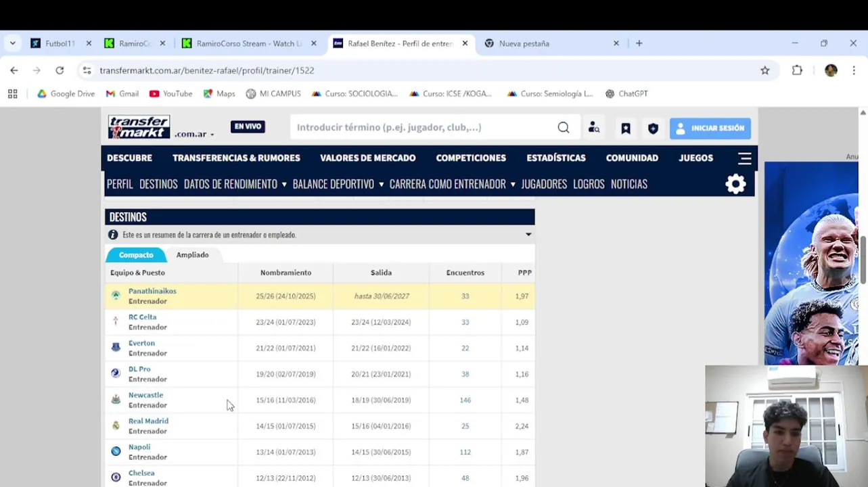This screenshot has height=487, width=868.
Task: Click the Real Madrid club crest
Action: coord(116,425)
